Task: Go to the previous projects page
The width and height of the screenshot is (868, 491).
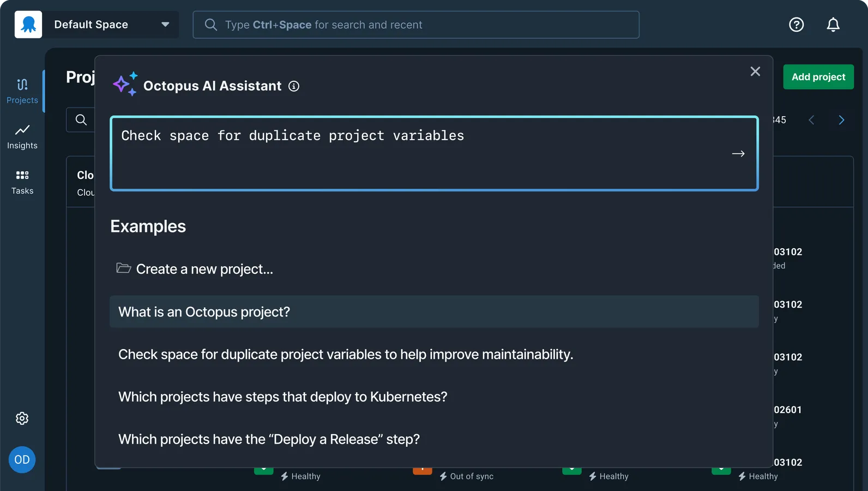Action: click(811, 120)
